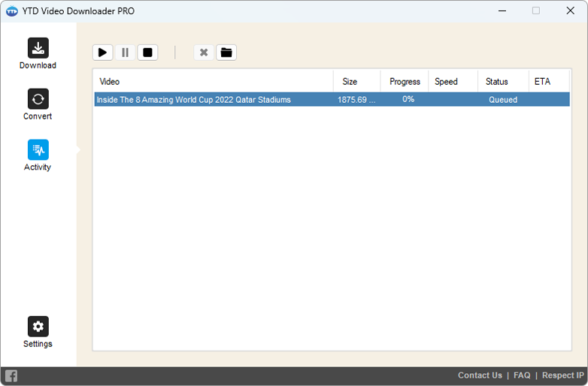Sort by the ETA column header
Viewport: 588px width, 386px height.
(x=549, y=82)
